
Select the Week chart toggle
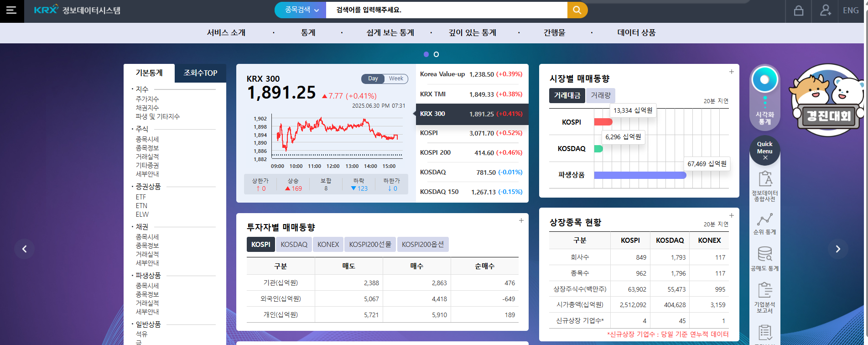(x=396, y=78)
